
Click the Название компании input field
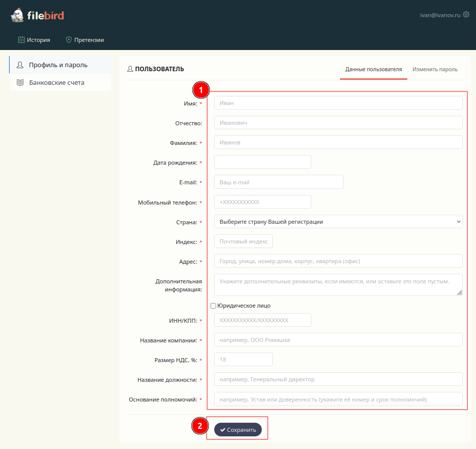click(x=338, y=340)
